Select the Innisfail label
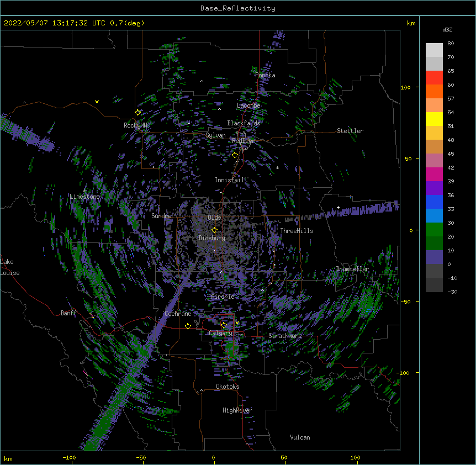Screen dimensions: 476x465 tap(230, 180)
